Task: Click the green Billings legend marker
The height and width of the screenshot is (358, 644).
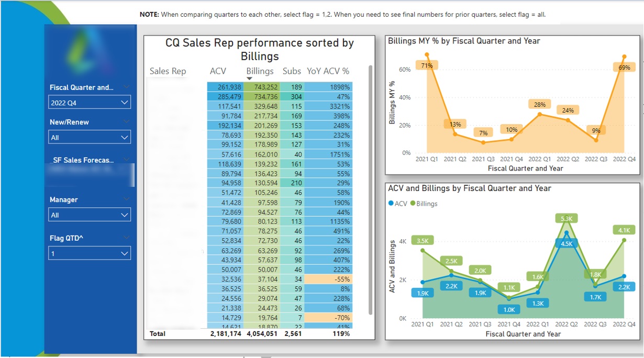Action: [413, 204]
